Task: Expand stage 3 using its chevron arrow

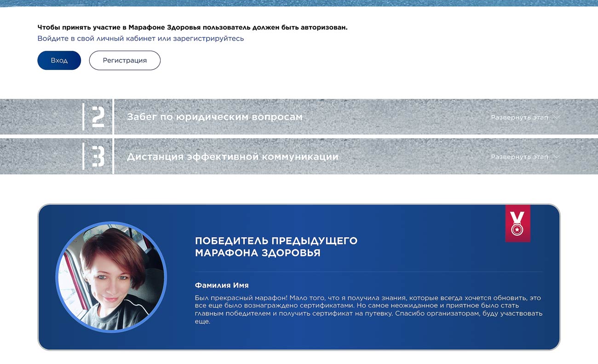Action: tap(557, 157)
